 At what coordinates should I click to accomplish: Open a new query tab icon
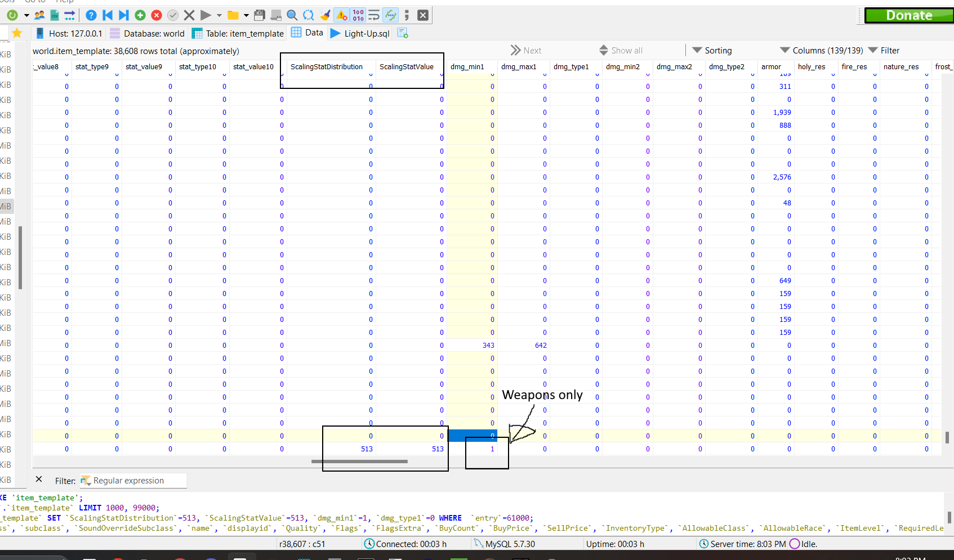tap(403, 33)
